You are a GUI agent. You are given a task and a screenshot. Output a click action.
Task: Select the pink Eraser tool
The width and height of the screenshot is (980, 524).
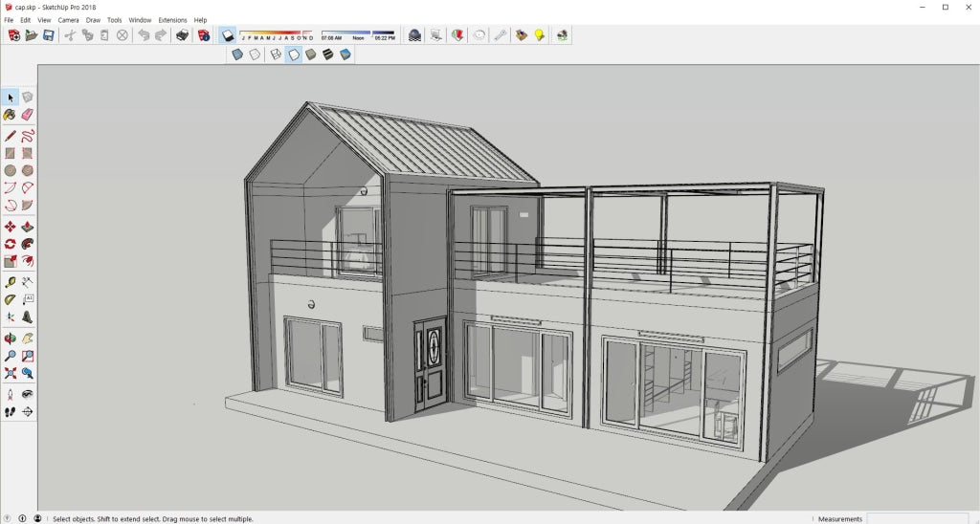point(28,115)
